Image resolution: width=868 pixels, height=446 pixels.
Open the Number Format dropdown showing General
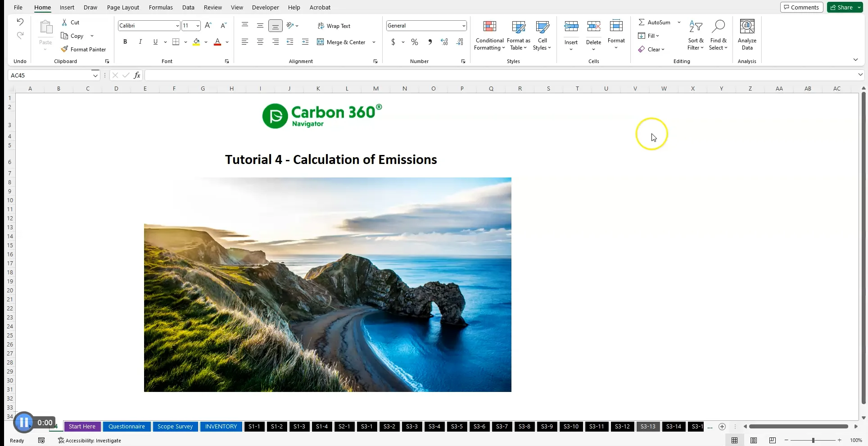[x=464, y=26]
